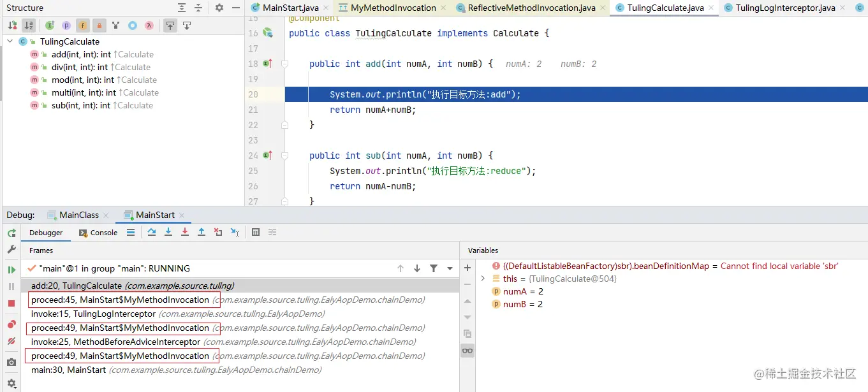The width and height of the screenshot is (868, 392).
Task: Toggle Show Fields (orange f icon)
Action: pyautogui.click(x=83, y=25)
